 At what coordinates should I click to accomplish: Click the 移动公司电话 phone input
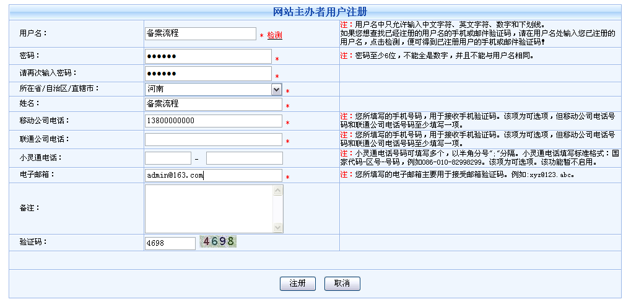214,121
